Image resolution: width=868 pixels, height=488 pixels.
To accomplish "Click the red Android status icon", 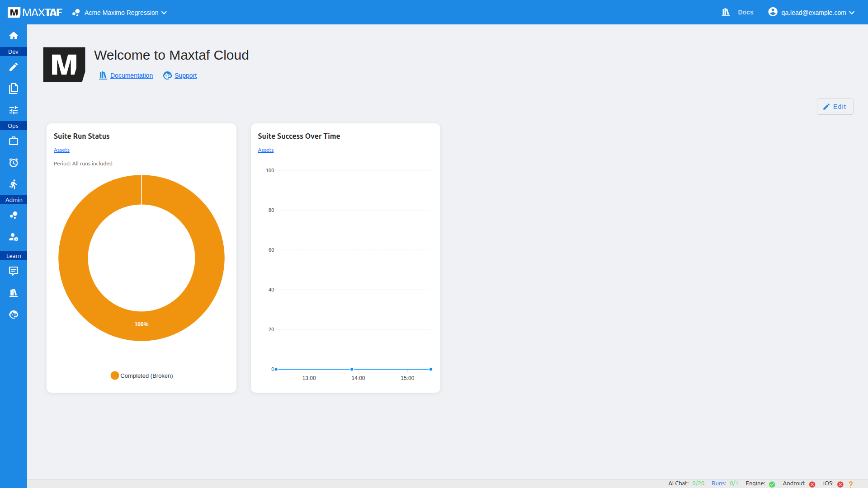I will coord(812,484).
